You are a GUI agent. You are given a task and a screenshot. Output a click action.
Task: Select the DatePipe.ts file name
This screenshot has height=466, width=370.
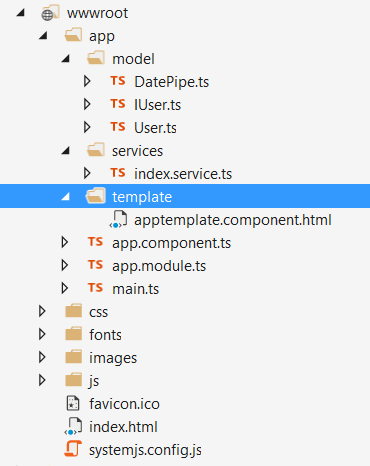point(172,82)
